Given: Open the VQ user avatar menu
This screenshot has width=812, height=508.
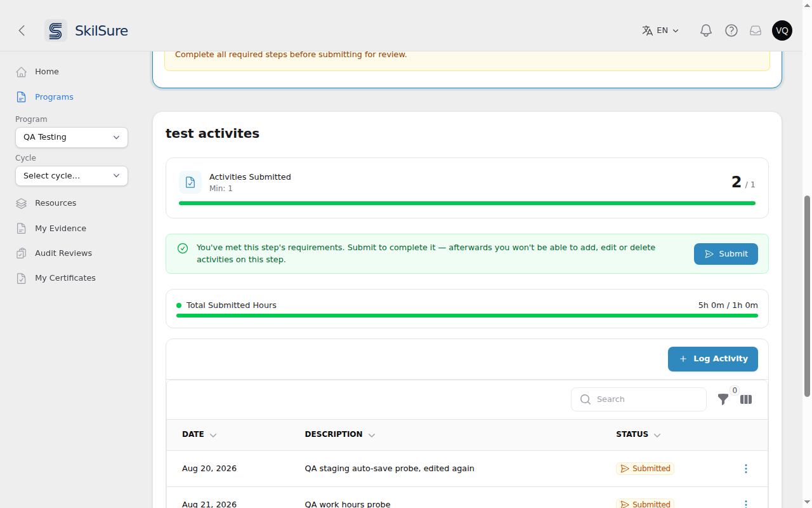Looking at the screenshot, I should [782, 30].
